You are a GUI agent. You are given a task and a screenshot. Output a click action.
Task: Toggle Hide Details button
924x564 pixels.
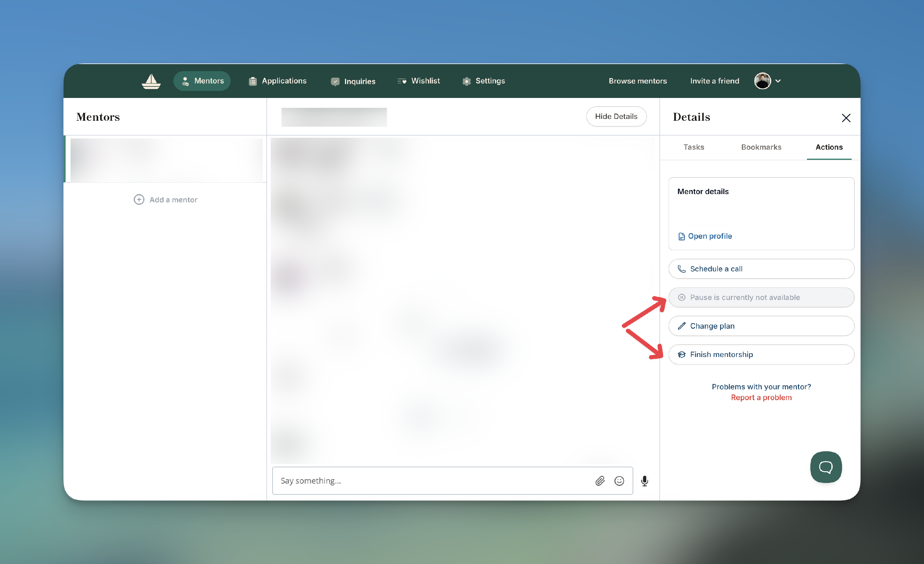(x=616, y=117)
